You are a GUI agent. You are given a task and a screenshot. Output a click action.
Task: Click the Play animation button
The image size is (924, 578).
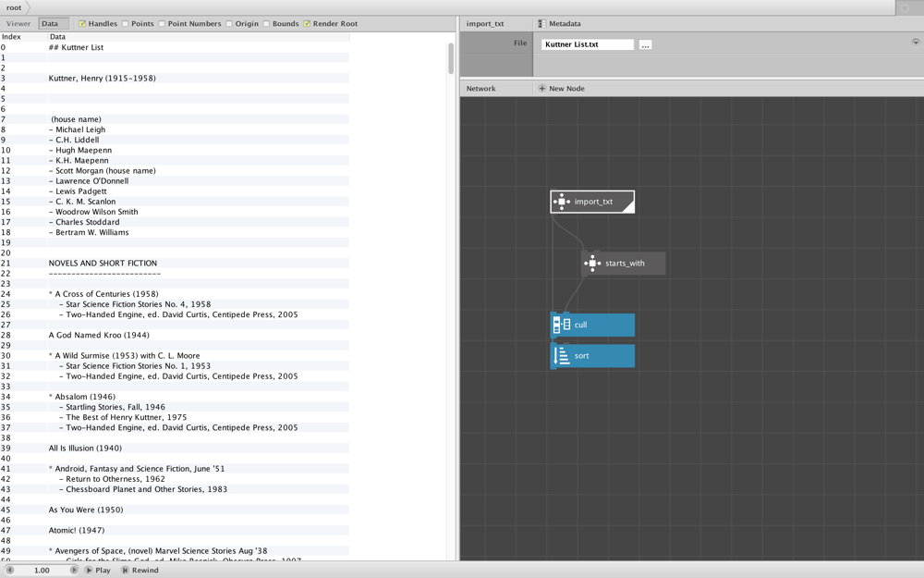(98, 571)
